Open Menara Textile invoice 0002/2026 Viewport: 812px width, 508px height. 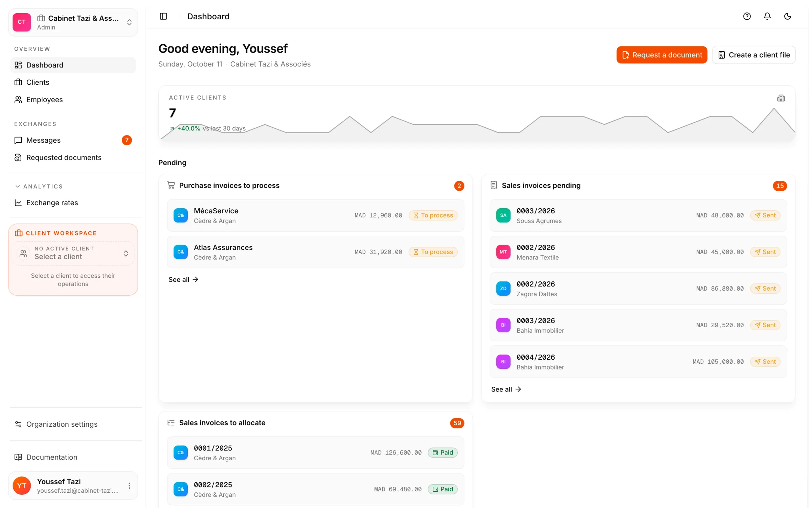638,252
